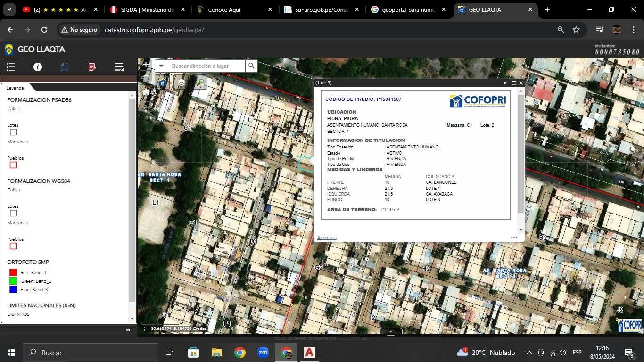644x362 pixels.
Task: Open the lined menu with corner arrow
Action: (x=119, y=67)
